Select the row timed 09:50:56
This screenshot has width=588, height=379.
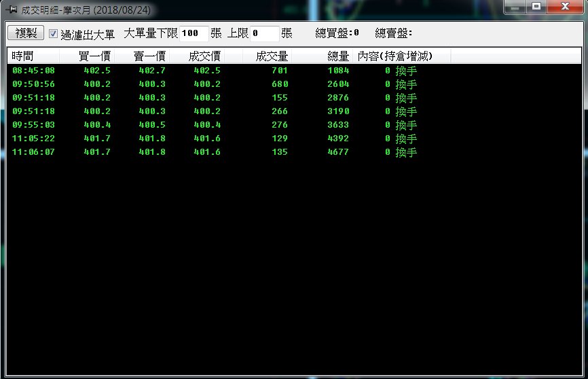coord(294,84)
